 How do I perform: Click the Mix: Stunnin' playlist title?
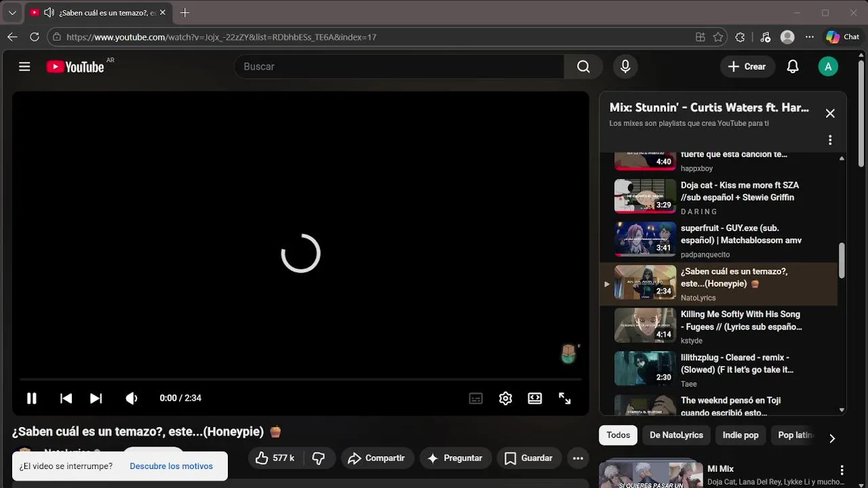[x=709, y=107]
